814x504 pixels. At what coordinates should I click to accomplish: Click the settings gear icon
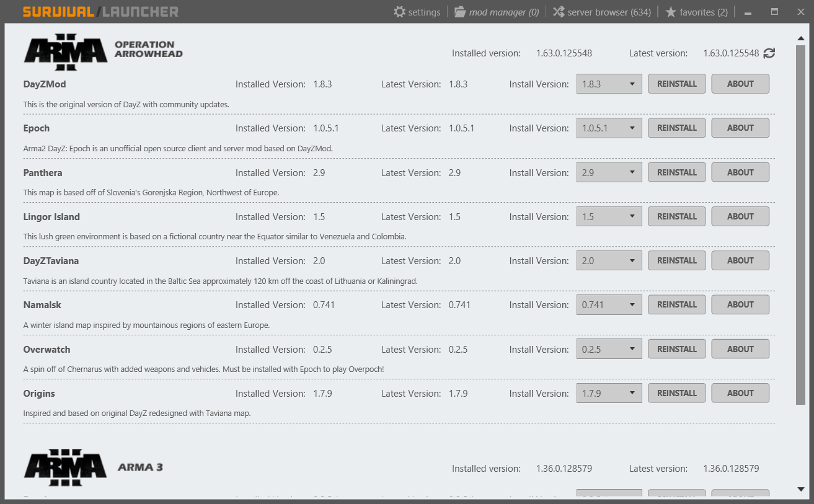point(400,12)
